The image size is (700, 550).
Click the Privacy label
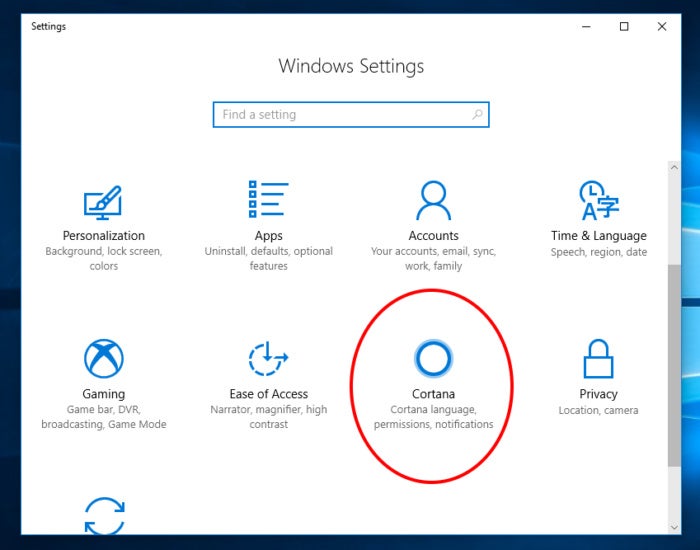598,394
